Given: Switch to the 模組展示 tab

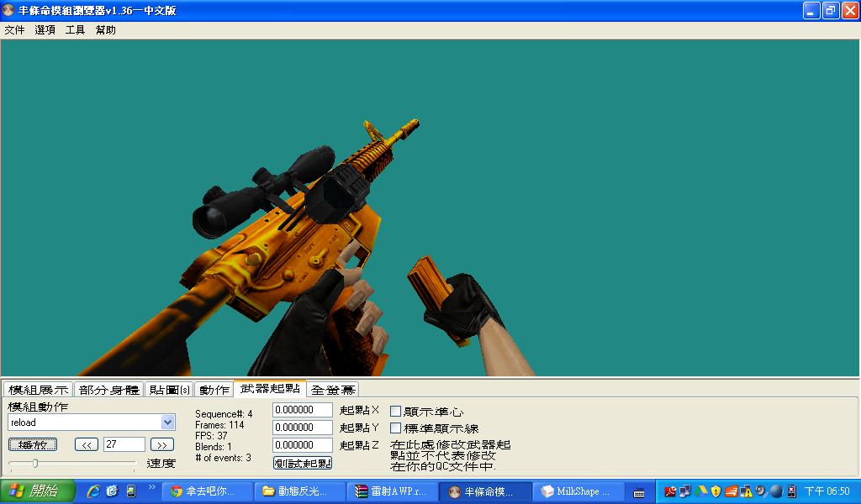Looking at the screenshot, I should click(39, 390).
